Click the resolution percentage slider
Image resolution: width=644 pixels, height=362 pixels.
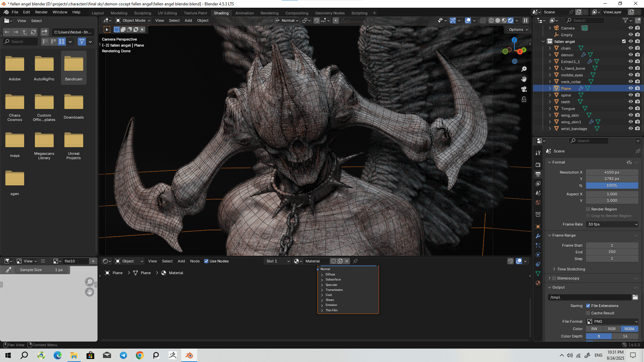(x=612, y=185)
